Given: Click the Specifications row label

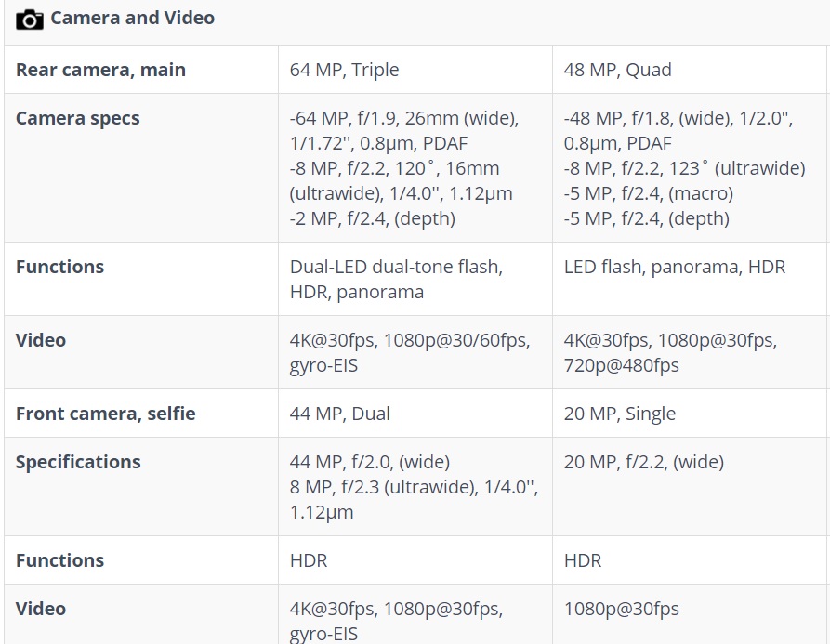Looking at the screenshot, I should pos(78,462).
